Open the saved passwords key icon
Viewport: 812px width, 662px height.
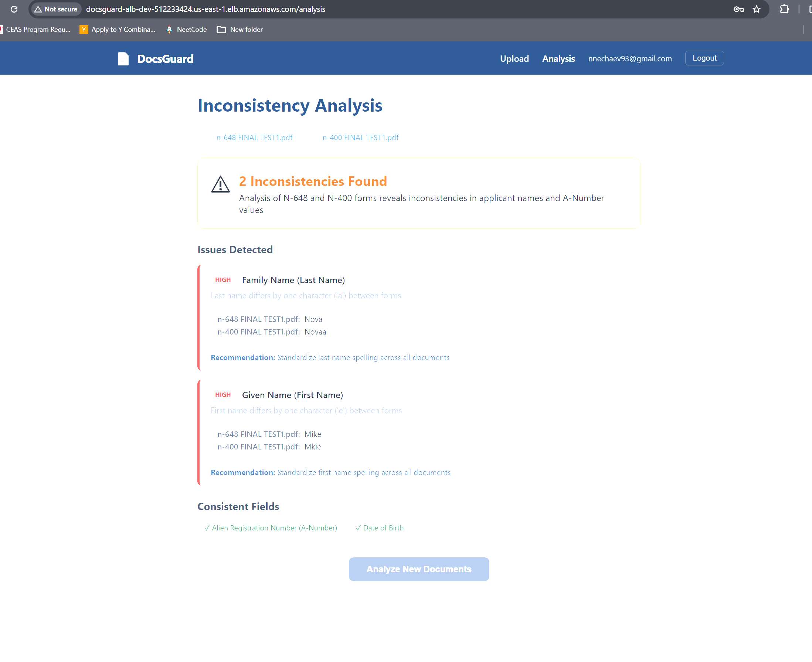coord(738,9)
